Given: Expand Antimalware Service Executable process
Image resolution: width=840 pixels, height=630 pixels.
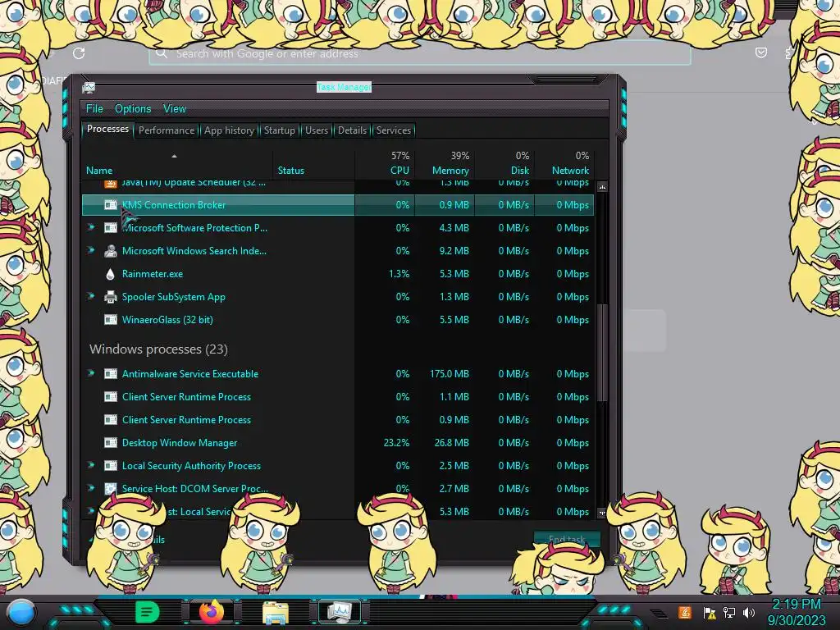Looking at the screenshot, I should click(x=91, y=373).
